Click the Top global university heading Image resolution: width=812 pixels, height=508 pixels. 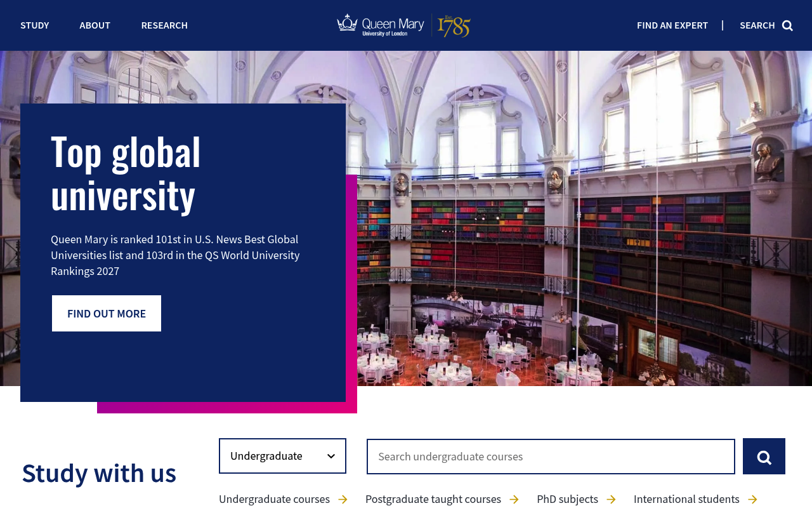pyautogui.click(x=126, y=173)
